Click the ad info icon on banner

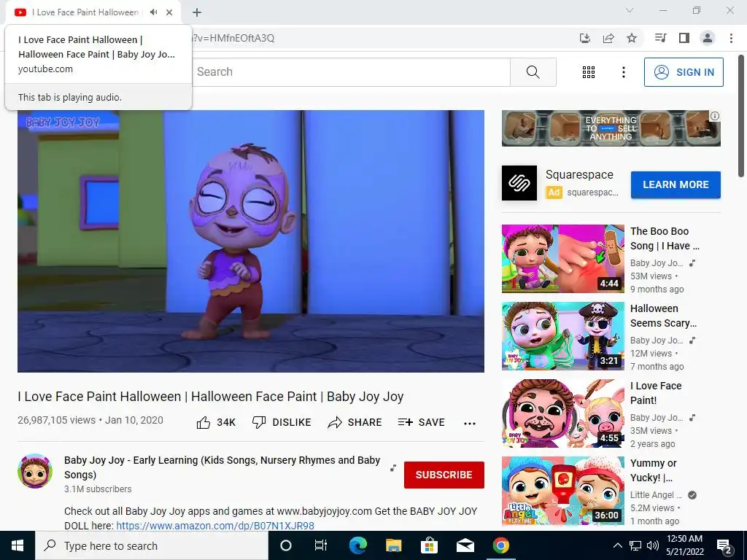pyautogui.click(x=715, y=116)
